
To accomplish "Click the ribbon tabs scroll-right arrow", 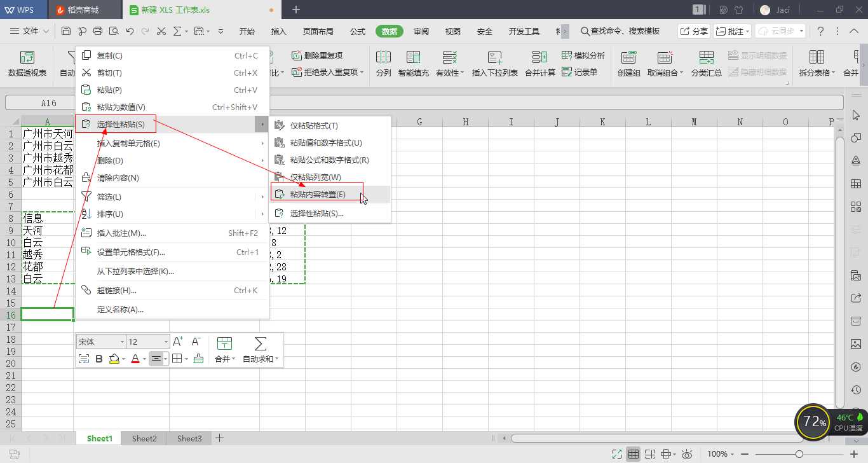I will 565,31.
